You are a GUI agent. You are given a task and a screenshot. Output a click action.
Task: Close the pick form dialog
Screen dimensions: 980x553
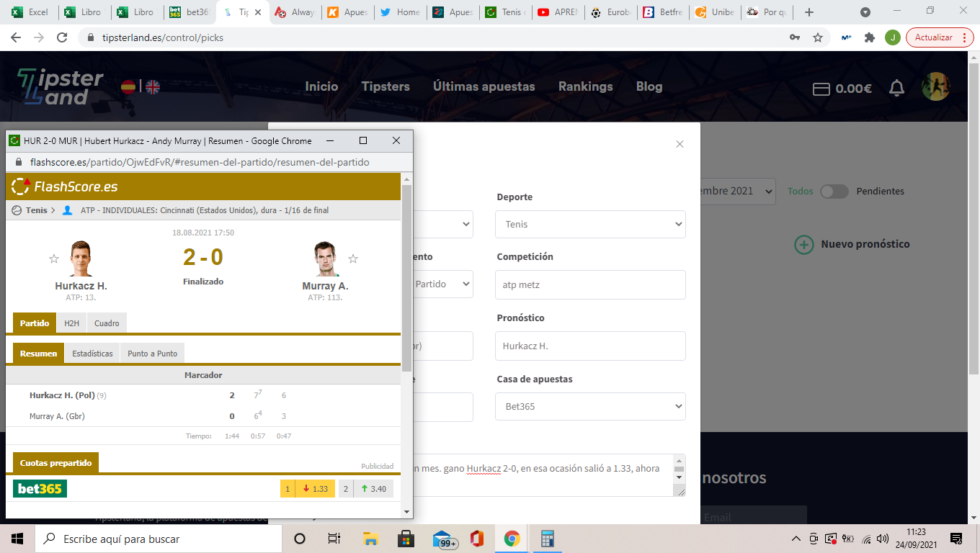[680, 144]
